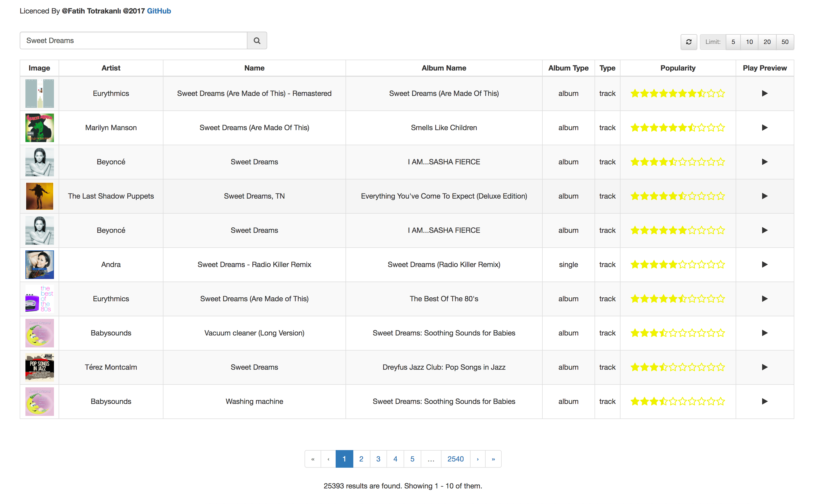Play preview of Andra's Radio Killer Remix
The width and height of the screenshot is (814, 504).
pos(764,265)
